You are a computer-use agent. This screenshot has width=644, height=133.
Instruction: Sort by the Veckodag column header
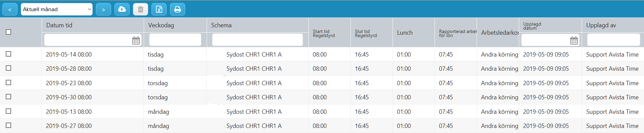tap(161, 25)
